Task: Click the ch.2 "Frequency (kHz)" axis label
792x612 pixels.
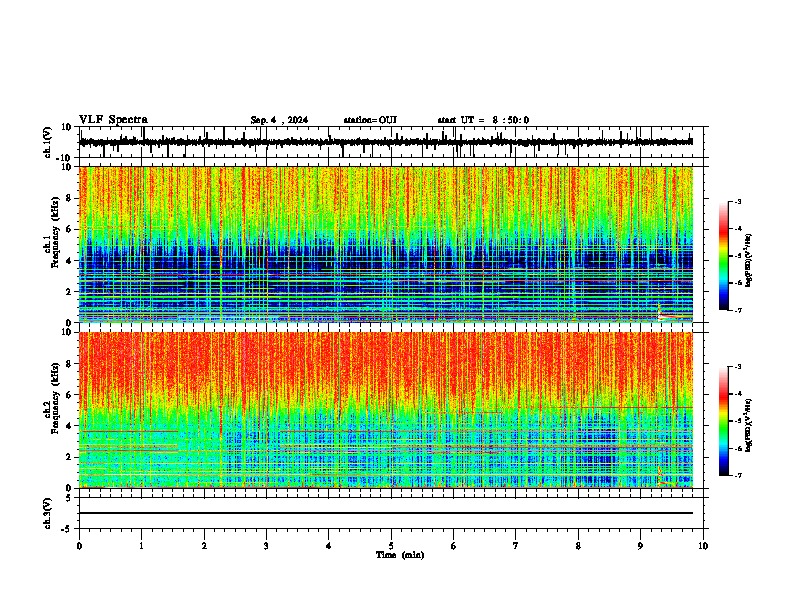Action: pyautogui.click(x=56, y=398)
